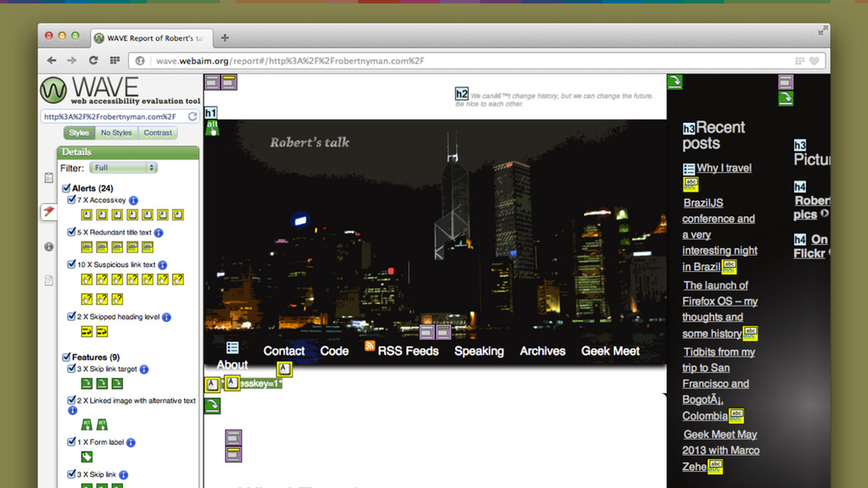Show info for Skip link
The width and height of the screenshot is (868, 488).
pyautogui.click(x=124, y=474)
